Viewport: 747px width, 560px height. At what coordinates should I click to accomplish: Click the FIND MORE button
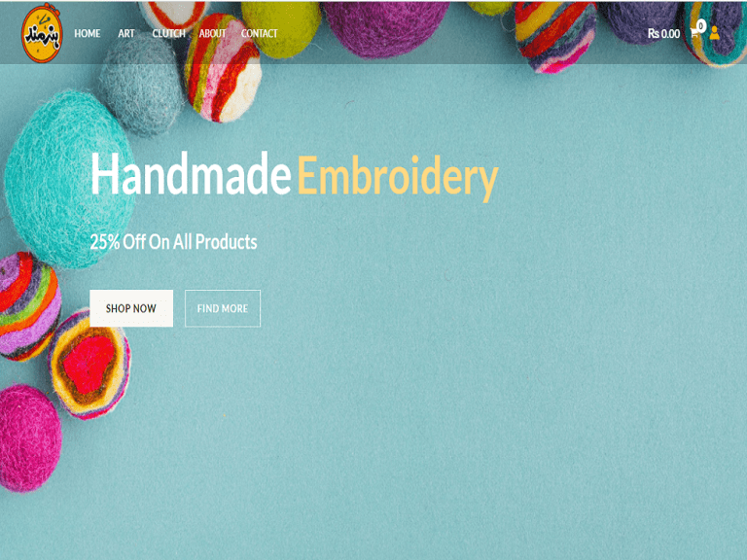(223, 308)
